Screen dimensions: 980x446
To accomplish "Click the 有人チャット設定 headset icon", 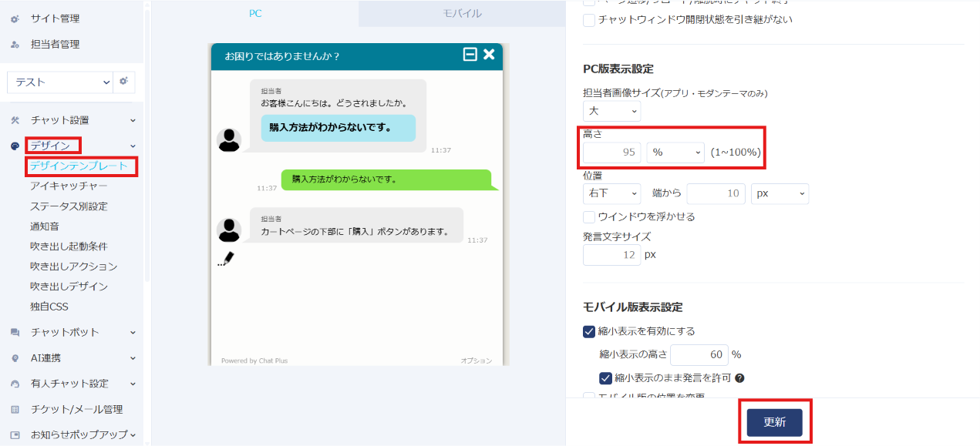I will click(x=15, y=384).
